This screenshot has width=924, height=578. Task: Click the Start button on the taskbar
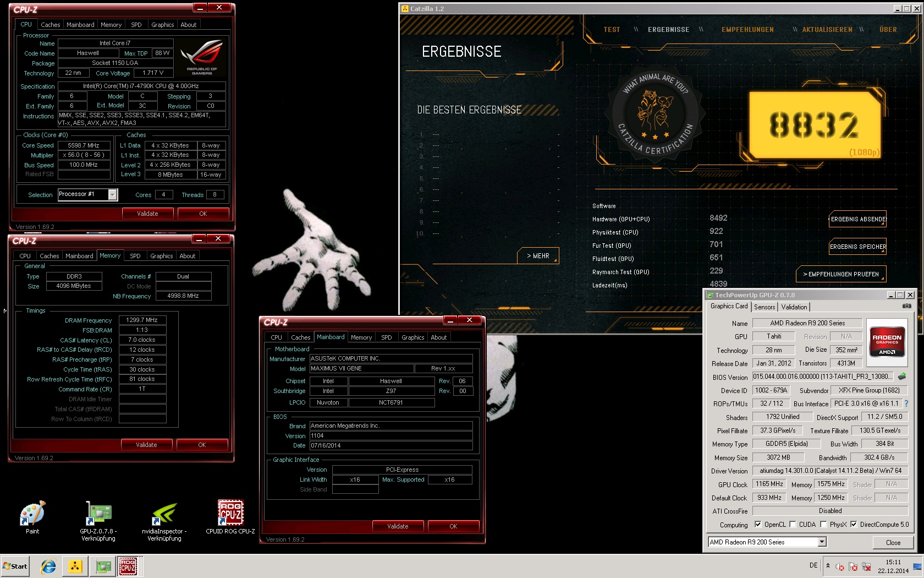(15, 566)
